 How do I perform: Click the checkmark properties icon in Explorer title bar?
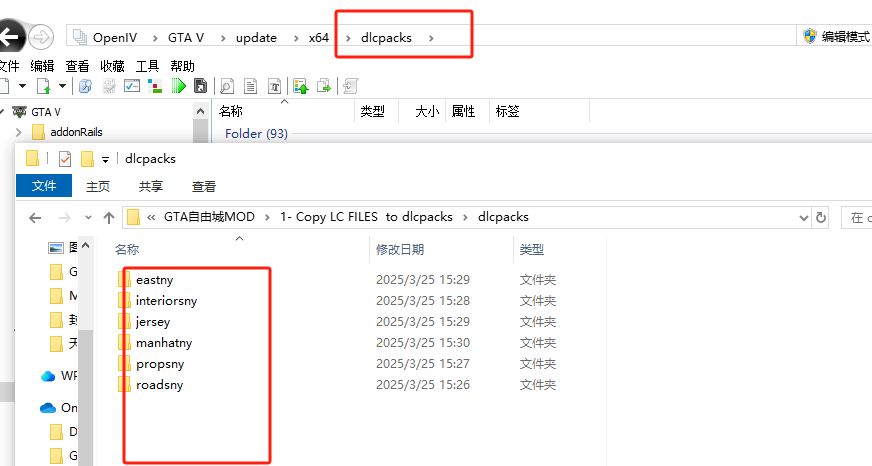point(65,159)
